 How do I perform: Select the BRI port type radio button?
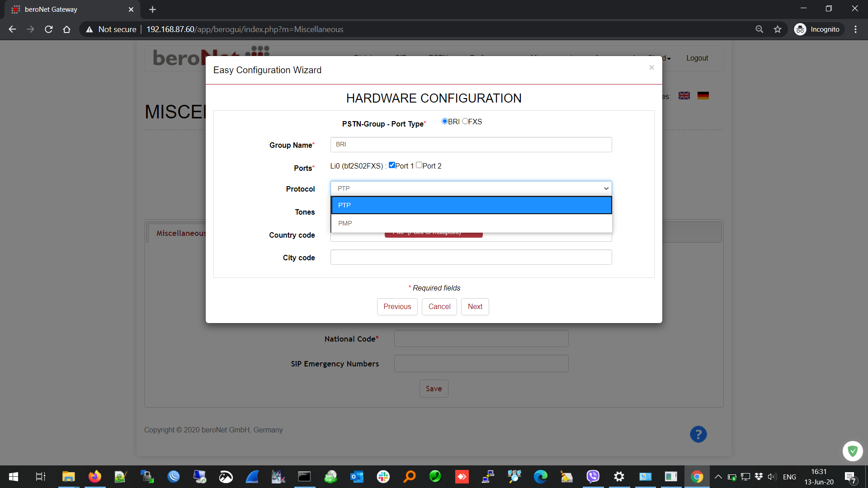pos(444,121)
